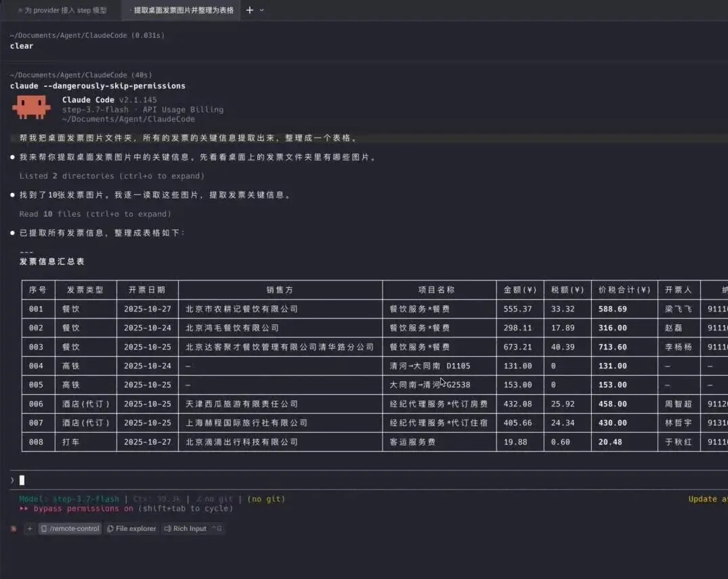The image size is (728, 579).
Task: Click the '发票类型' column header
Action: point(85,290)
